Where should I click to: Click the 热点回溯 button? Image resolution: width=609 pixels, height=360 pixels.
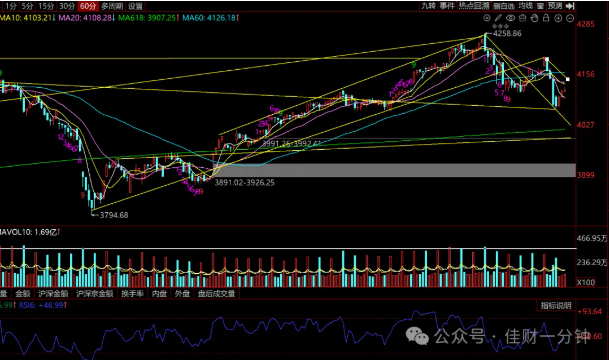(474, 6)
